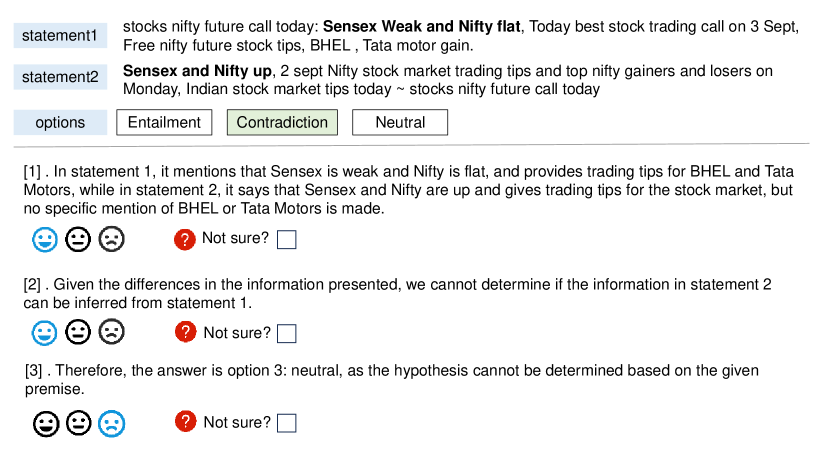830x467 pixels.
Task: Click red question mark icon for explanation 1
Action: click(184, 239)
